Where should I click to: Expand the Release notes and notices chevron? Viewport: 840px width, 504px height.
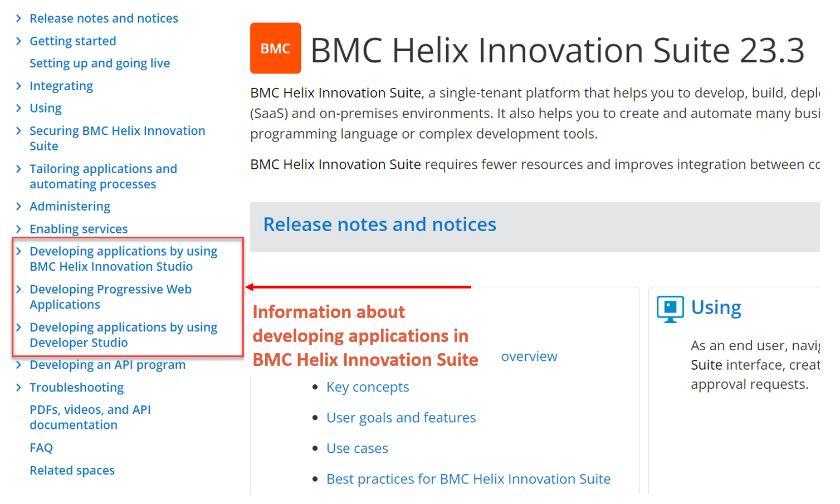point(18,18)
